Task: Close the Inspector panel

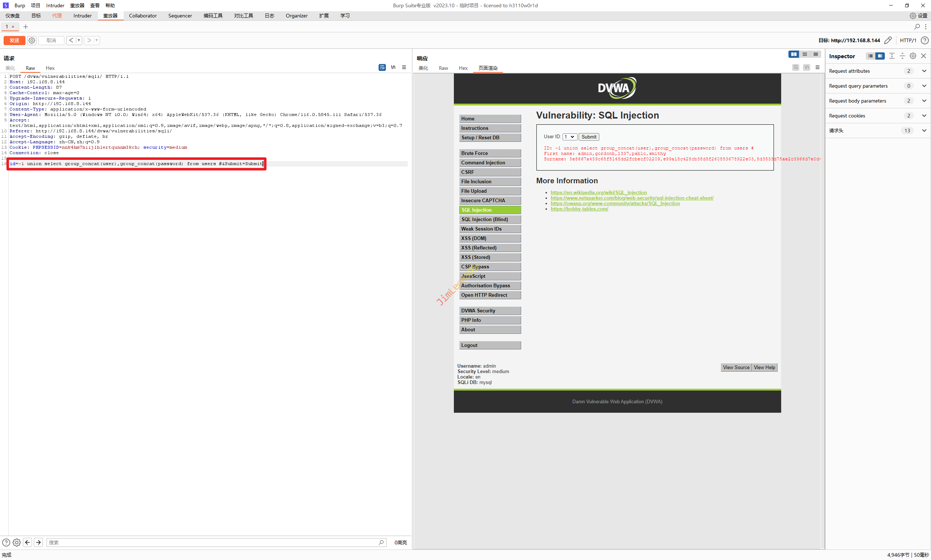Action: [x=923, y=56]
